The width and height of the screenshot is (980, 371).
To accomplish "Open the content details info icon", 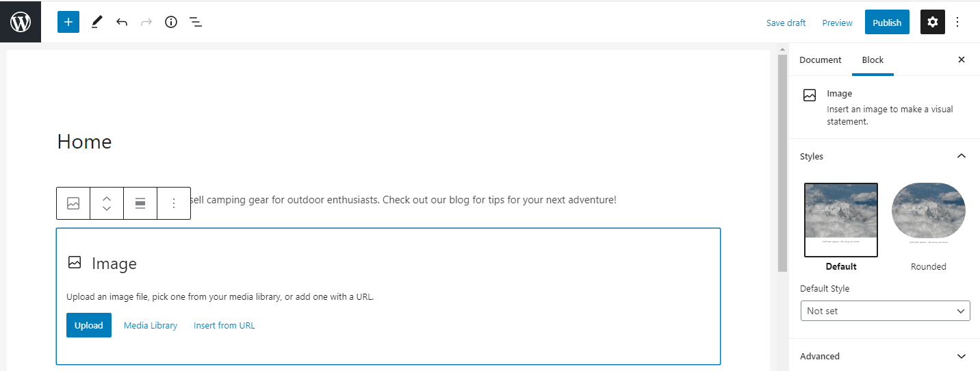I will click(x=171, y=22).
